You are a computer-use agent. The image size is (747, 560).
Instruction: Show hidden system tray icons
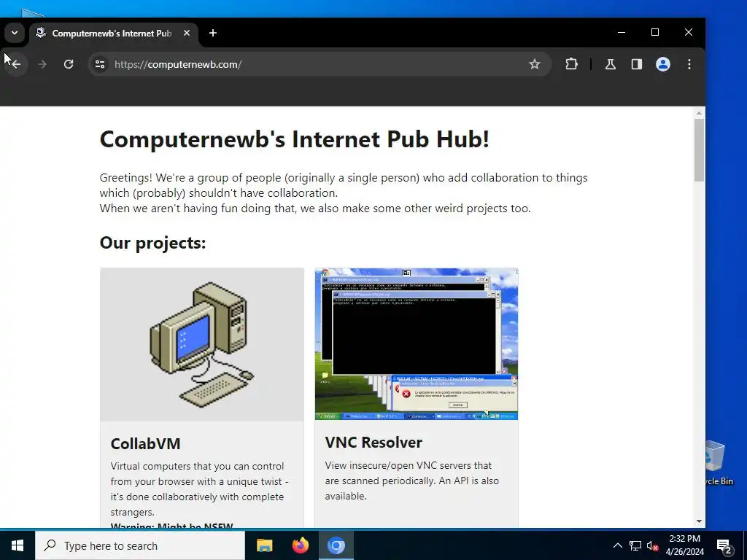click(617, 545)
